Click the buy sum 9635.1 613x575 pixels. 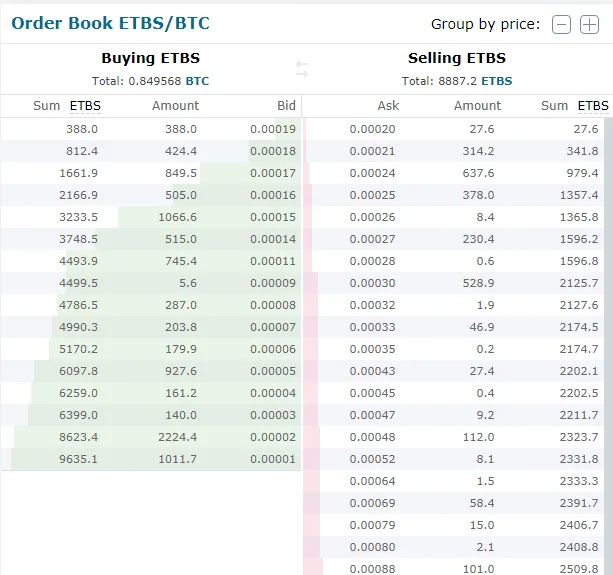pos(78,459)
